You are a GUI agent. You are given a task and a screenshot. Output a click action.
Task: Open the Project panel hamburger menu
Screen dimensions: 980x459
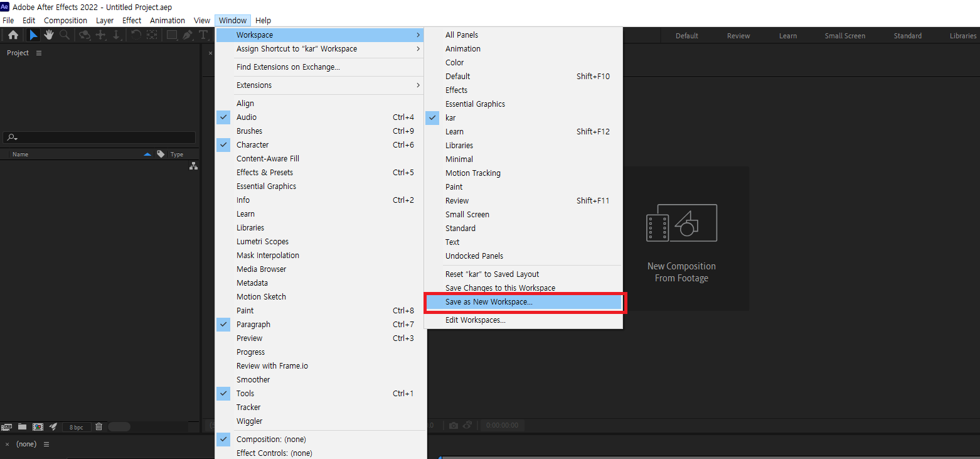pyautogui.click(x=39, y=53)
